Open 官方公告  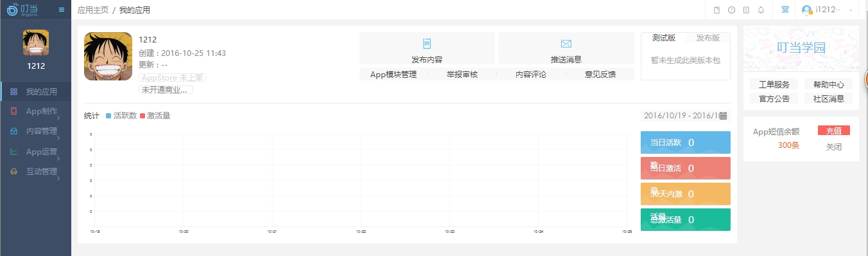(774, 98)
